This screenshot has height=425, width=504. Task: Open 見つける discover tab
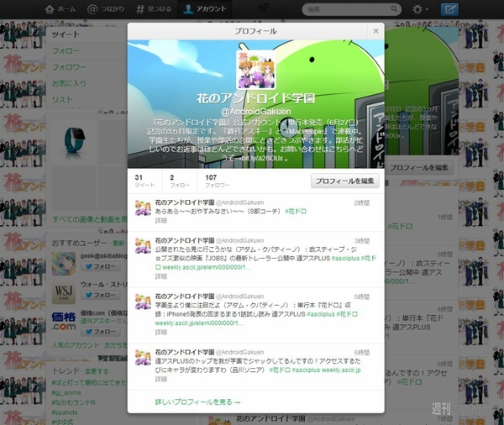pos(154,9)
